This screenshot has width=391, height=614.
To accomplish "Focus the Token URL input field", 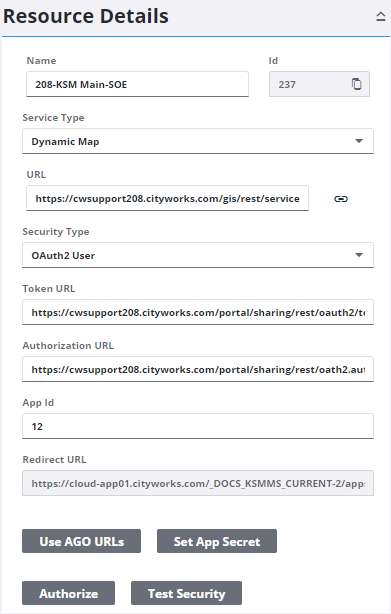I will pos(198,312).
